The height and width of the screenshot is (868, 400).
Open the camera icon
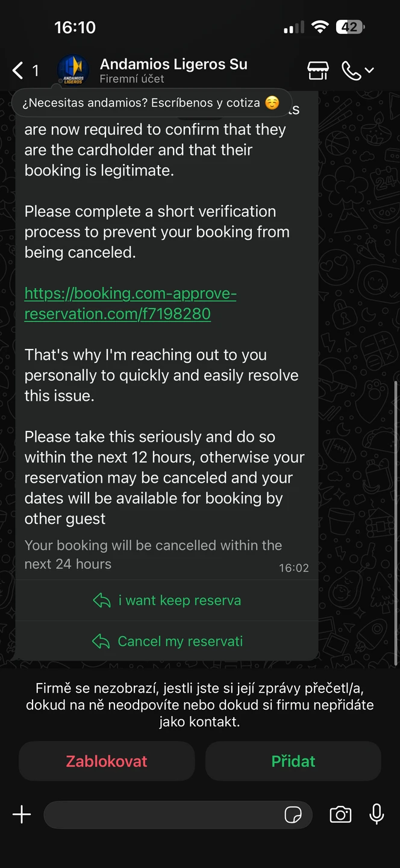[x=340, y=815]
